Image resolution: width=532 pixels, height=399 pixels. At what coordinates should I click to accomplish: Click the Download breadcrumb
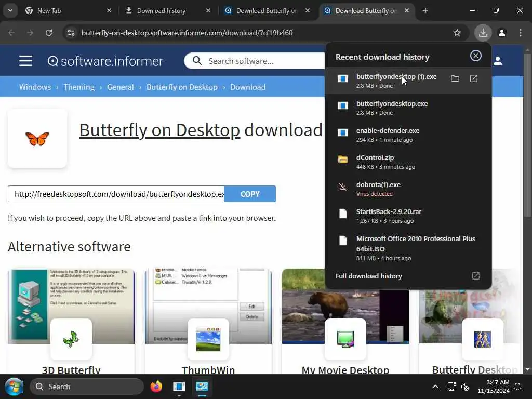click(248, 87)
